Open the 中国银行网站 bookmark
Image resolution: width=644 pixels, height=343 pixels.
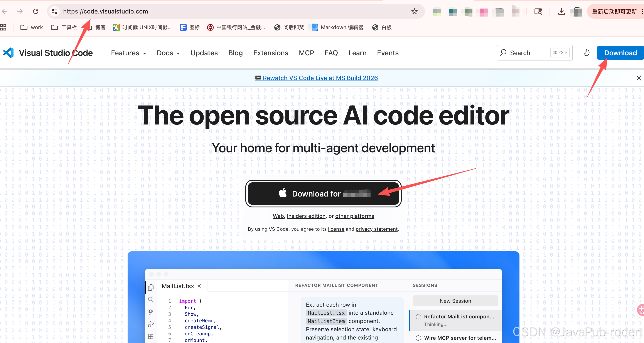[236, 27]
